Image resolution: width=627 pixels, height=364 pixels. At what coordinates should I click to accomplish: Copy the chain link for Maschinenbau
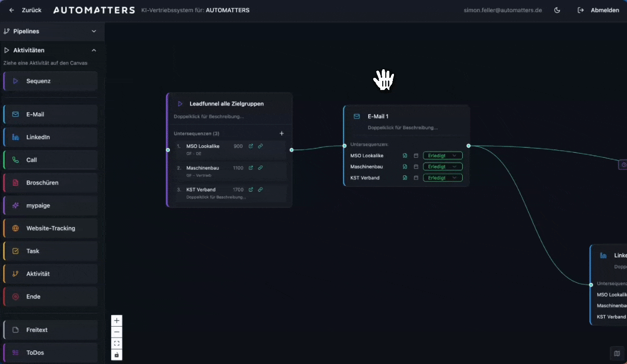tap(260, 168)
